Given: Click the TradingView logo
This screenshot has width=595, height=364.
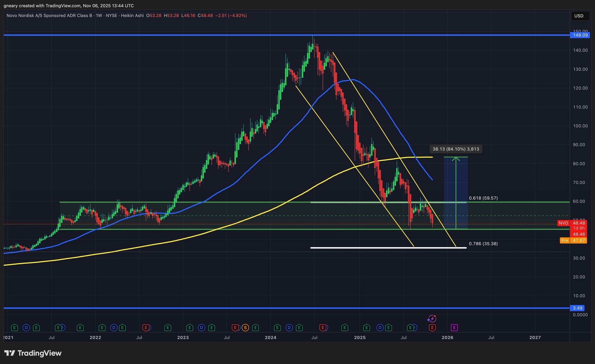Looking at the screenshot, I should pos(33,353).
